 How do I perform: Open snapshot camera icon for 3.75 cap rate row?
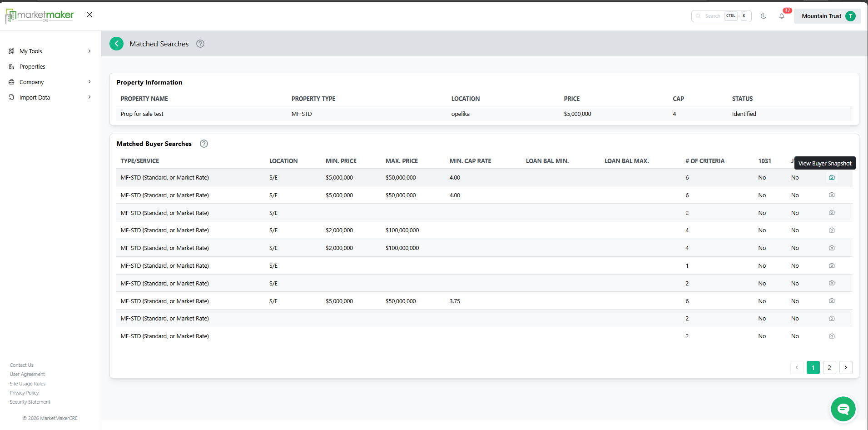click(831, 301)
